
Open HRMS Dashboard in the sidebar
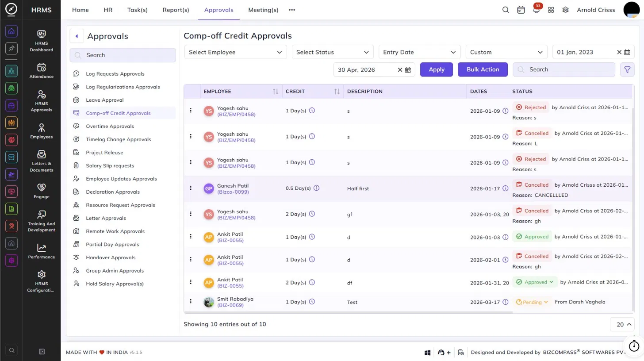click(42, 41)
